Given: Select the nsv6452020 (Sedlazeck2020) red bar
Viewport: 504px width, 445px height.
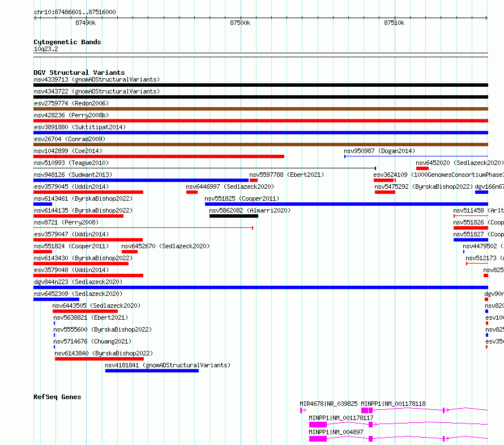Looking at the screenshot, I should click(x=422, y=168).
